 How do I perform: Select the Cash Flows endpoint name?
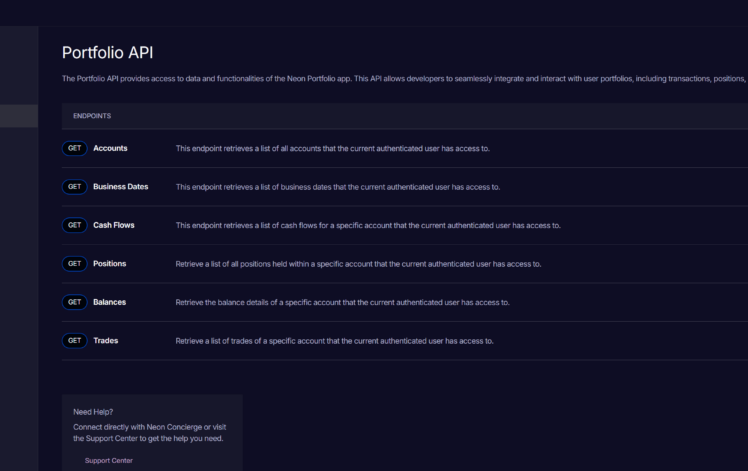point(114,225)
